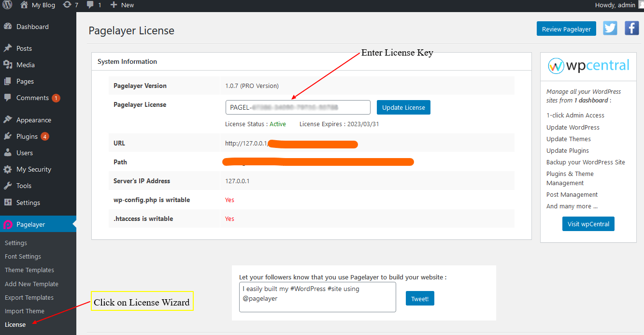Select Theme Templates submenu item
The height and width of the screenshot is (335, 644).
pos(29,270)
